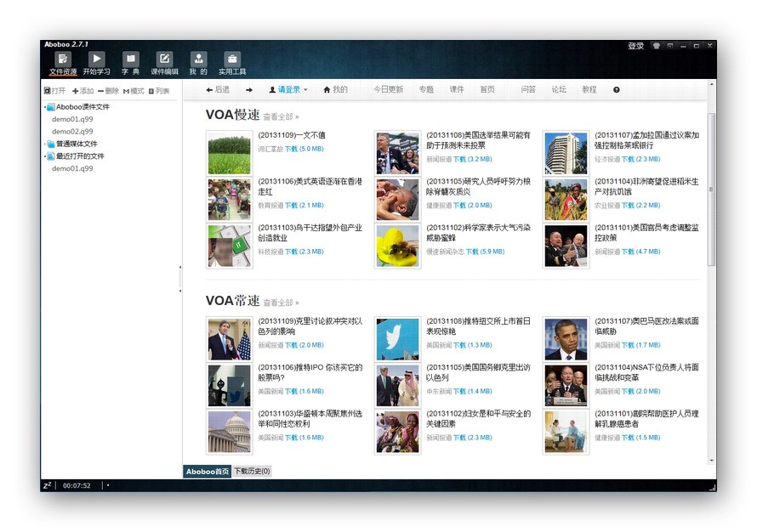Click the scrollbar down arrow
Viewport: 757px width, 532px height.
[x=712, y=461]
